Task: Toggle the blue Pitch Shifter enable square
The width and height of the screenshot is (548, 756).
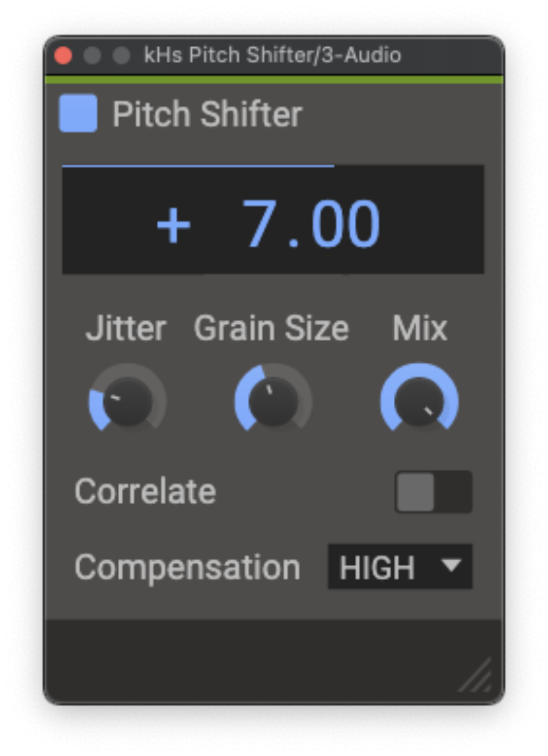Action: click(x=78, y=114)
